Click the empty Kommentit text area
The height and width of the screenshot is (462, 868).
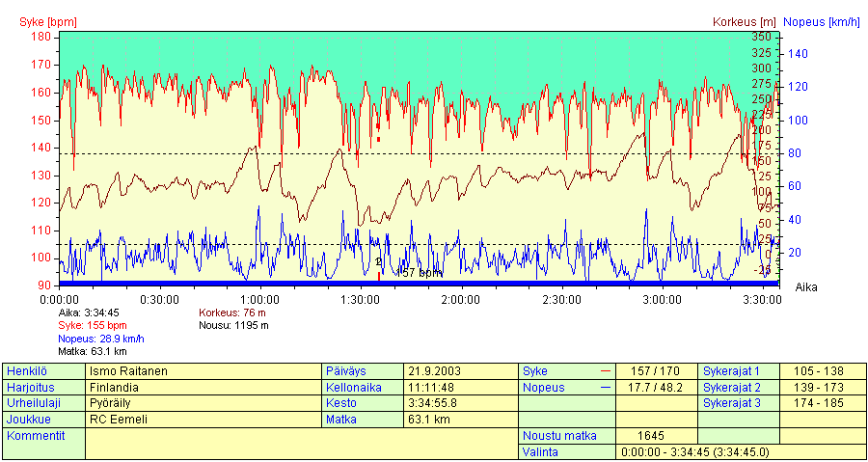click(301, 443)
